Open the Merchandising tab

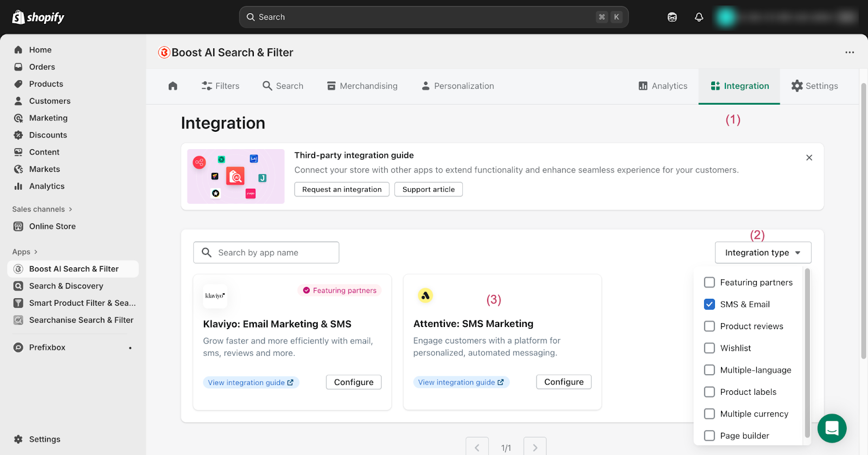point(362,86)
